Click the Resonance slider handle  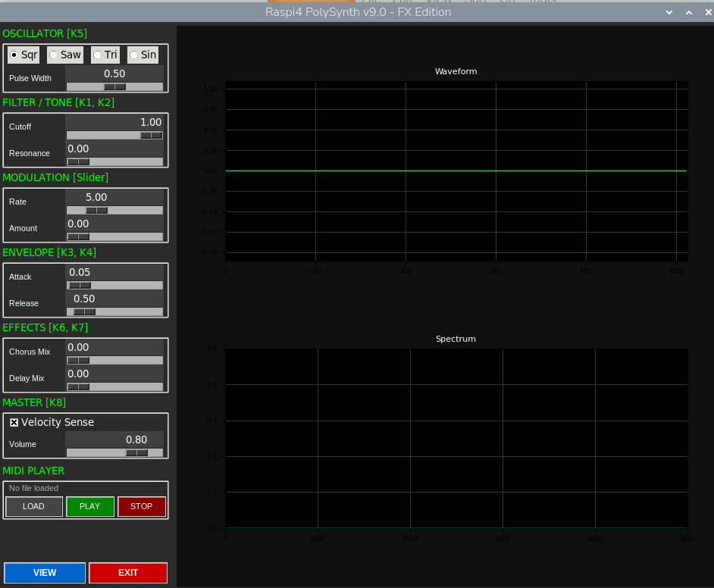pos(78,161)
